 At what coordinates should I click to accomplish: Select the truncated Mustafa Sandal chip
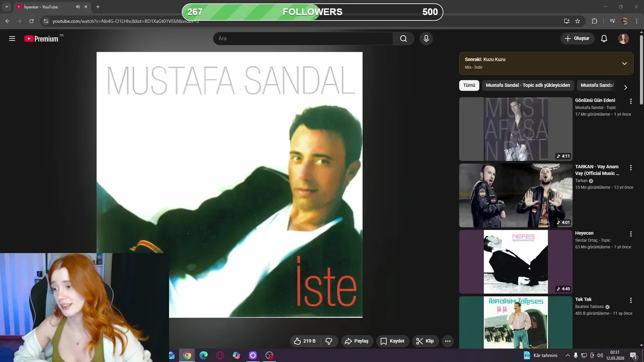[x=597, y=85]
